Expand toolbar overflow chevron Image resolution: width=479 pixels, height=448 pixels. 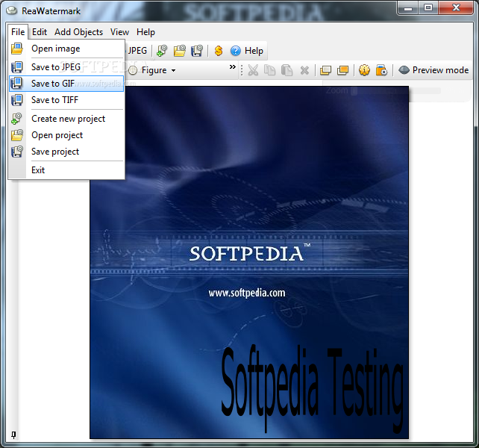[x=233, y=67]
